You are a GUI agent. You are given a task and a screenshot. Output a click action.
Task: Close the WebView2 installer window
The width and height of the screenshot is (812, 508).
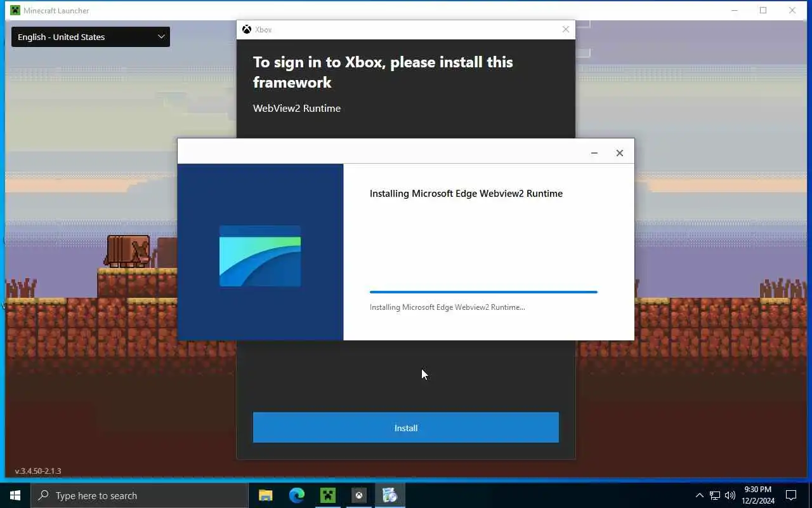coord(620,153)
